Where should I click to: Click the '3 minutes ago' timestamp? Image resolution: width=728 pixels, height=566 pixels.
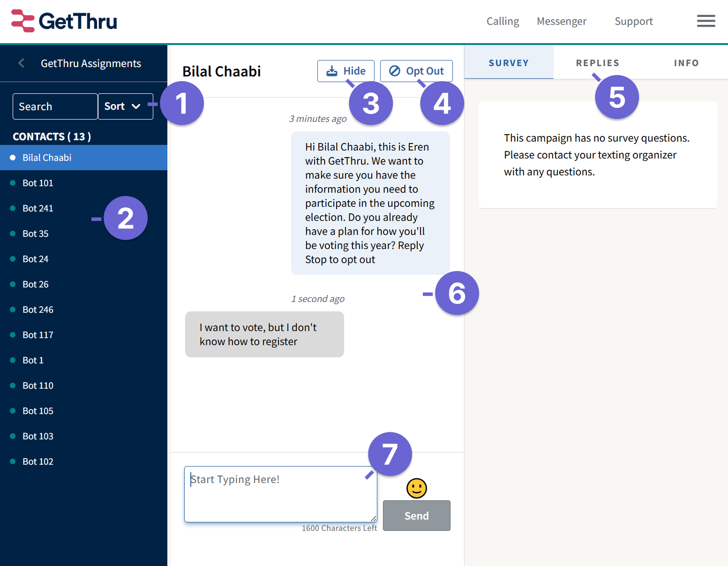coord(318,119)
